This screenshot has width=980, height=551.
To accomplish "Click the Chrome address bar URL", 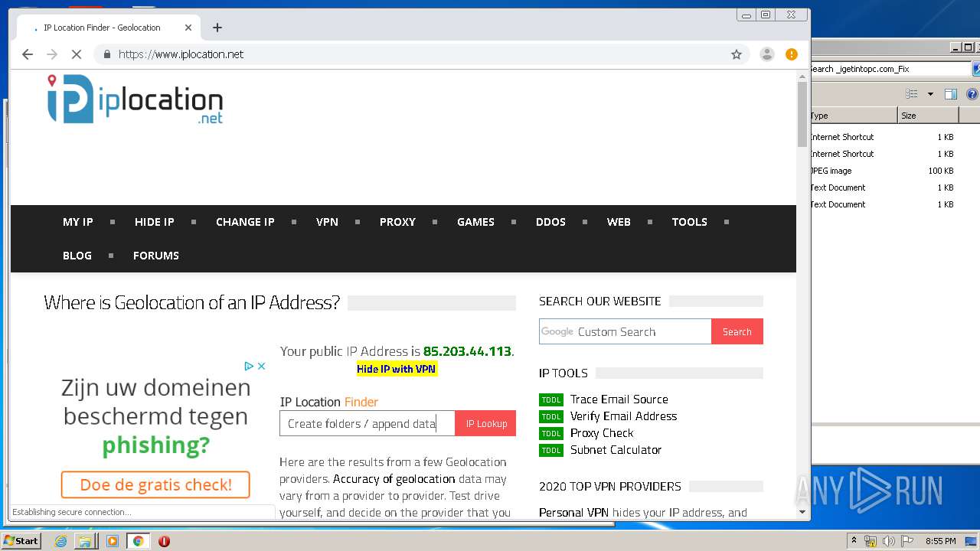I will tap(181, 54).
